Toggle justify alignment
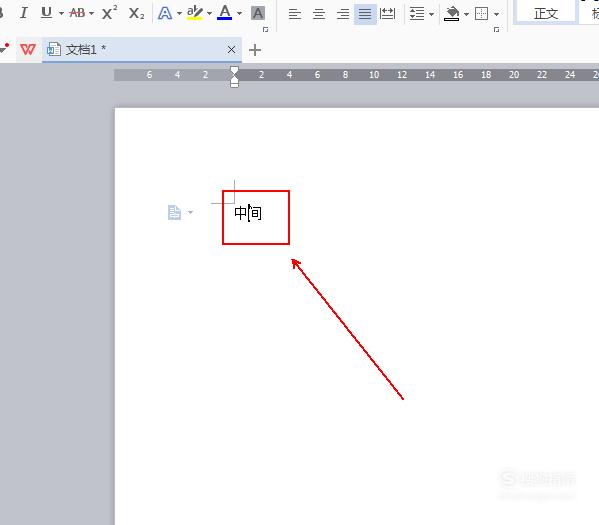Screen dimensions: 599x525 click(365, 14)
